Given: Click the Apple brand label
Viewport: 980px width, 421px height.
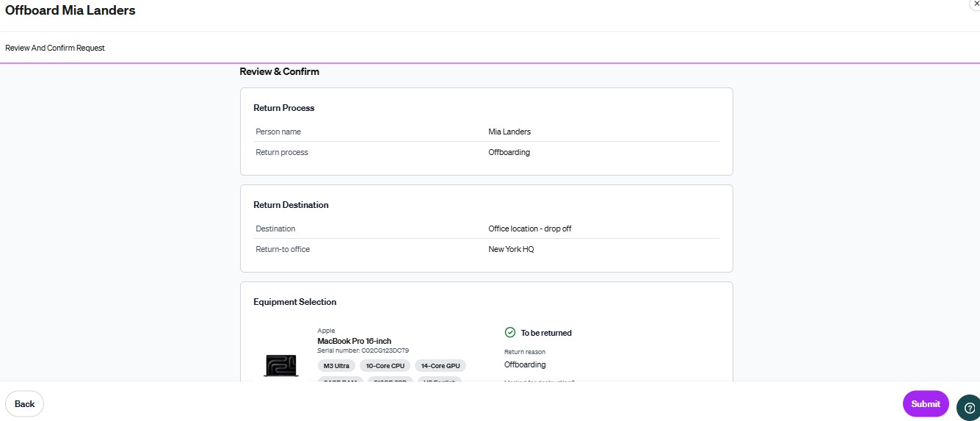Looking at the screenshot, I should pyautogui.click(x=326, y=331).
